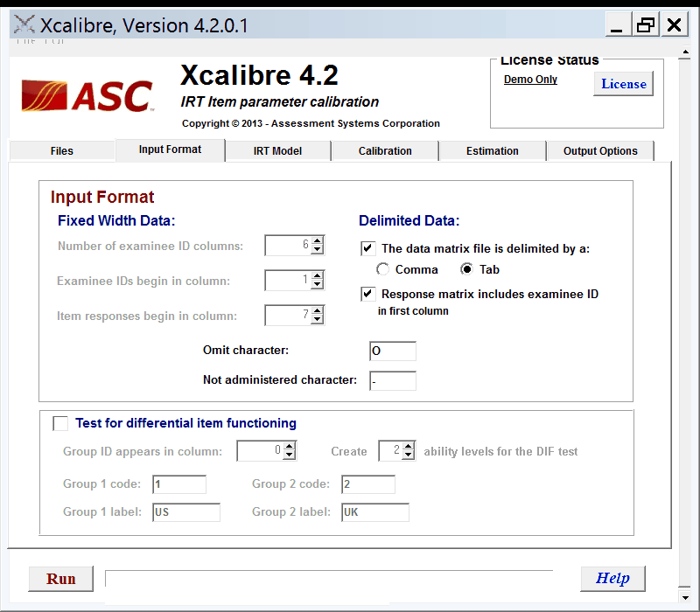The image size is (700, 612).
Task: Toggle the delimited data matrix checkbox
Action: [368, 248]
